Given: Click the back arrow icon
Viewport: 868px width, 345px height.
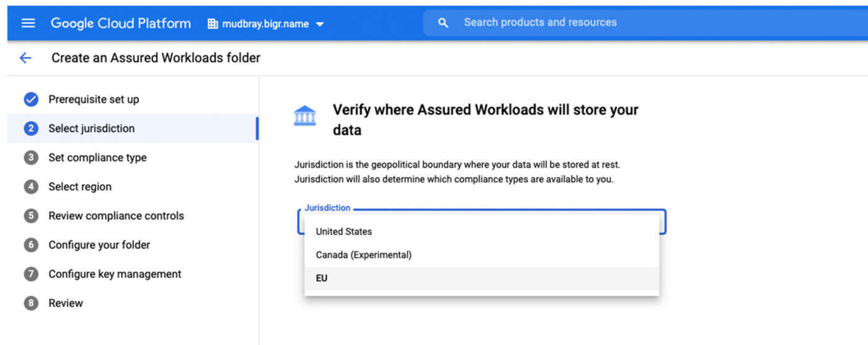Looking at the screenshot, I should pos(25,58).
